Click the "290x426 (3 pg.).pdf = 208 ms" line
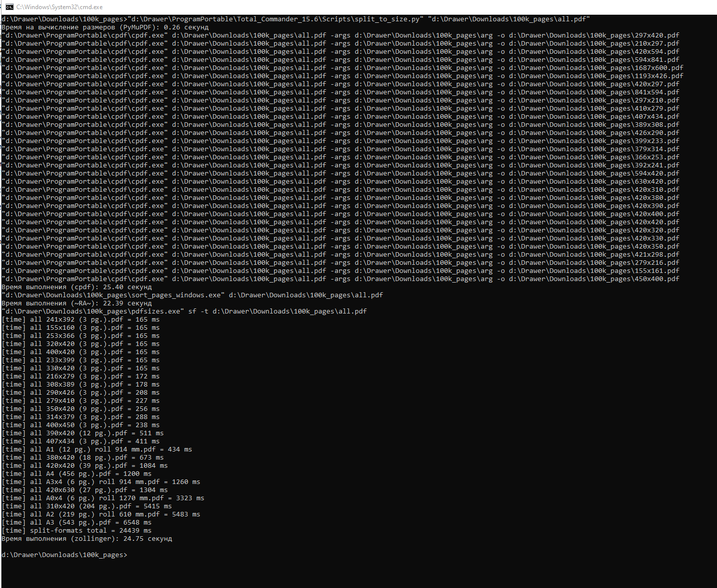Image resolution: width=717 pixels, height=588 pixels. [81, 393]
